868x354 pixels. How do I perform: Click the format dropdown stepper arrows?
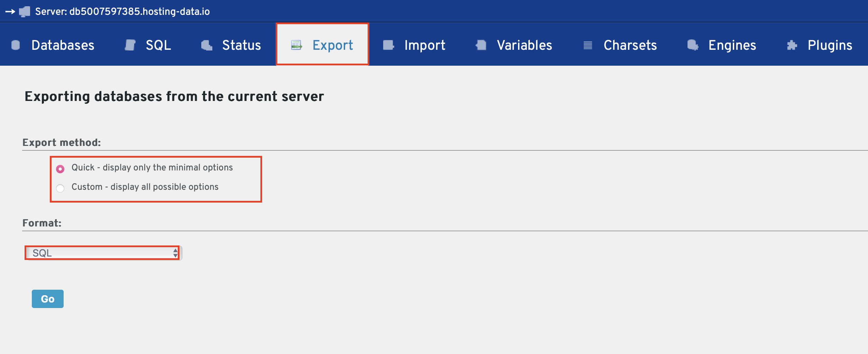(175, 253)
